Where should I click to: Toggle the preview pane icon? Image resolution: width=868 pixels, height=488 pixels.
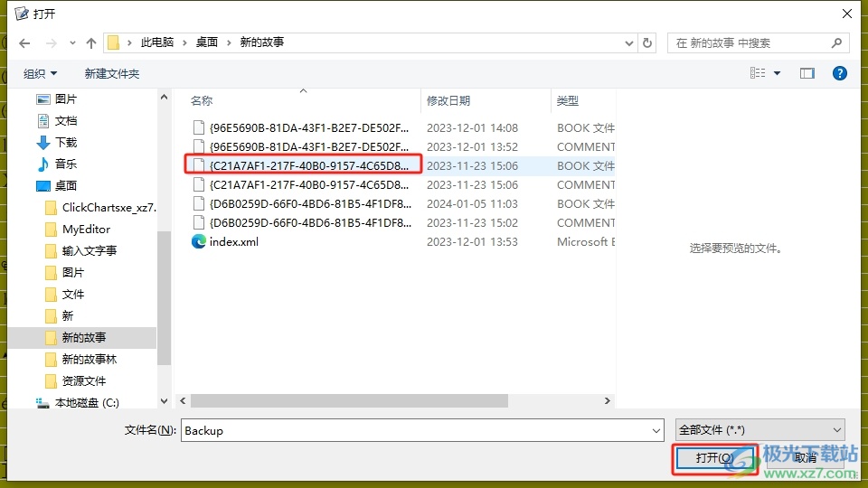tap(807, 73)
